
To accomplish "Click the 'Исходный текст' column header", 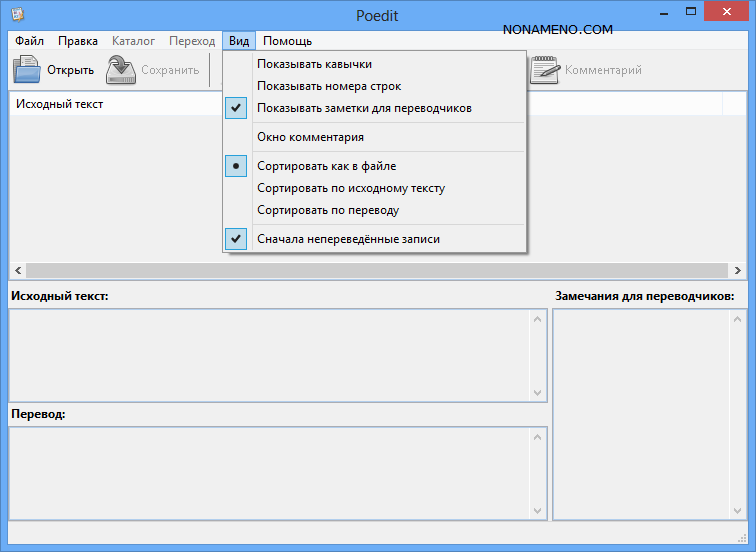I will 60,104.
